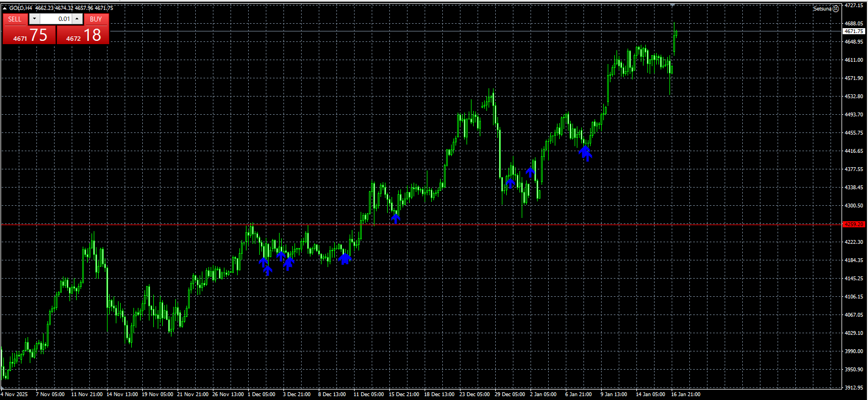Click the Setsuna expert advisor face icon
868x400 pixels.
(835, 8)
